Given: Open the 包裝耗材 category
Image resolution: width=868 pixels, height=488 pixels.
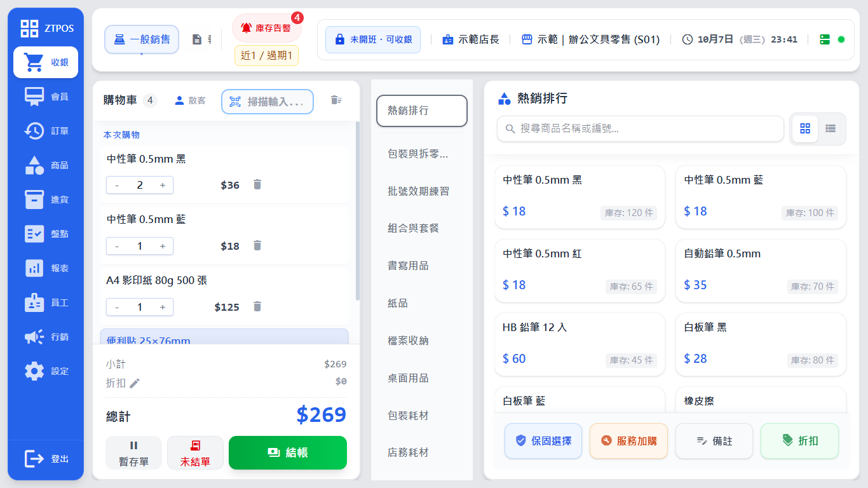Looking at the screenshot, I should (422, 416).
